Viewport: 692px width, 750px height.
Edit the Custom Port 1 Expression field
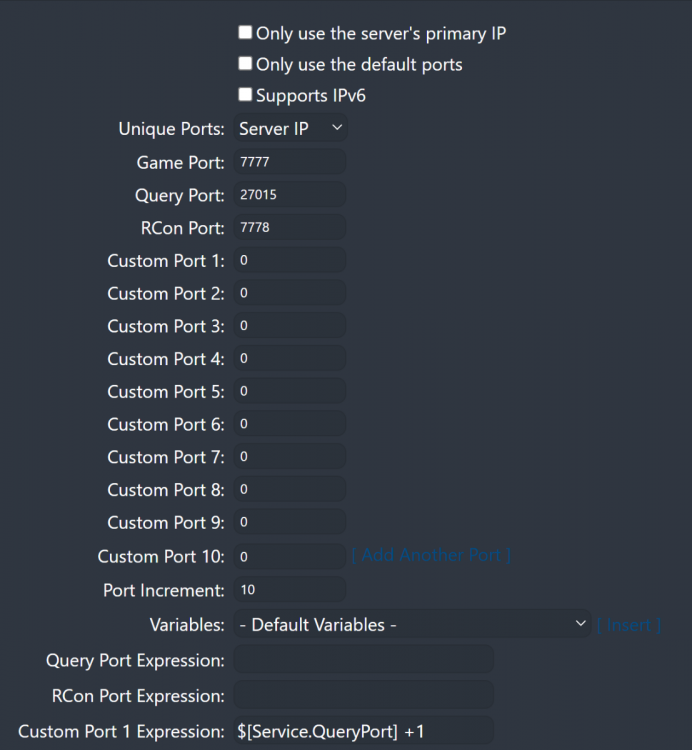[363, 732]
